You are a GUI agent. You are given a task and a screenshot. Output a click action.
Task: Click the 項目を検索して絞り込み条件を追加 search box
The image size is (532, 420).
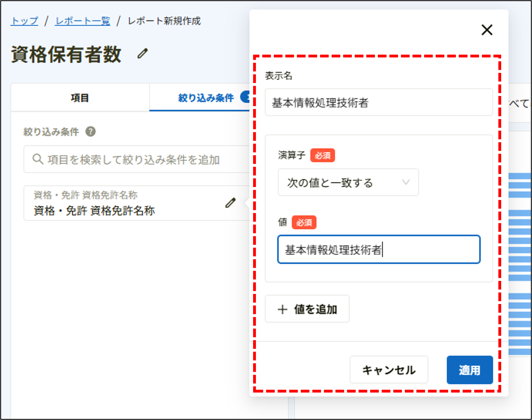134,159
